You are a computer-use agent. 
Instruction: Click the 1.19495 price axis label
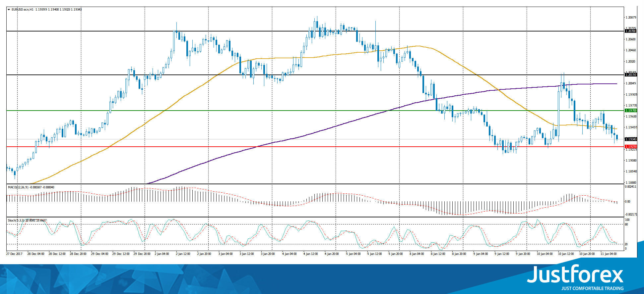(631, 127)
